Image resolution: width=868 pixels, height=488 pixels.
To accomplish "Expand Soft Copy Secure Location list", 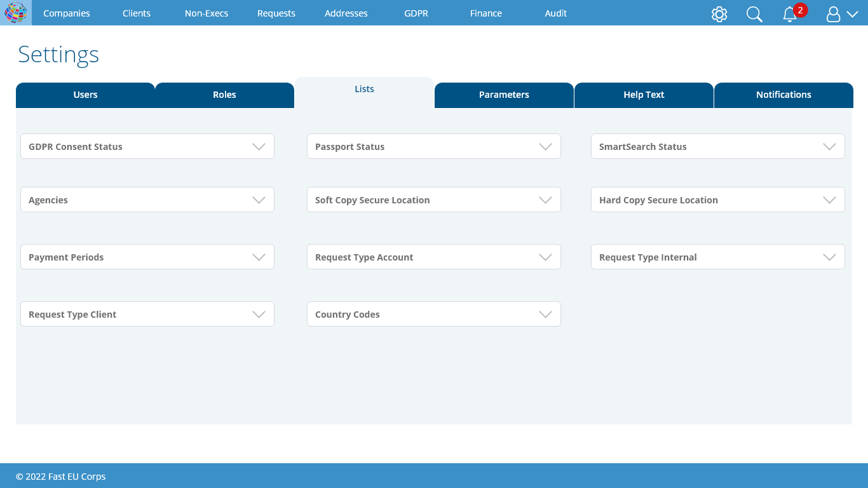I will coord(434,200).
